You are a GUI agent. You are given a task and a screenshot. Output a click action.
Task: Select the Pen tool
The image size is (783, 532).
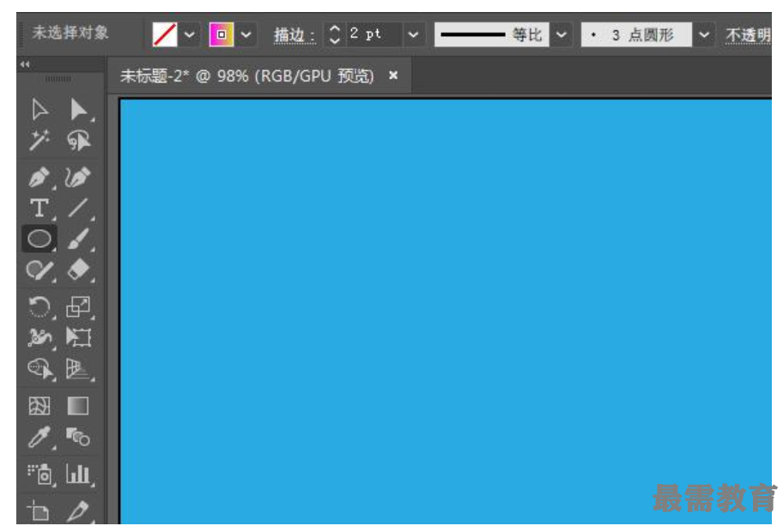[39, 177]
